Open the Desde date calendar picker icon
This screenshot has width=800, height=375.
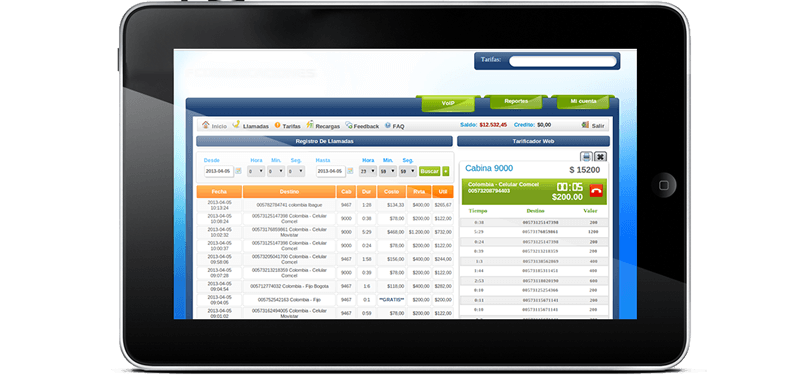[238, 171]
